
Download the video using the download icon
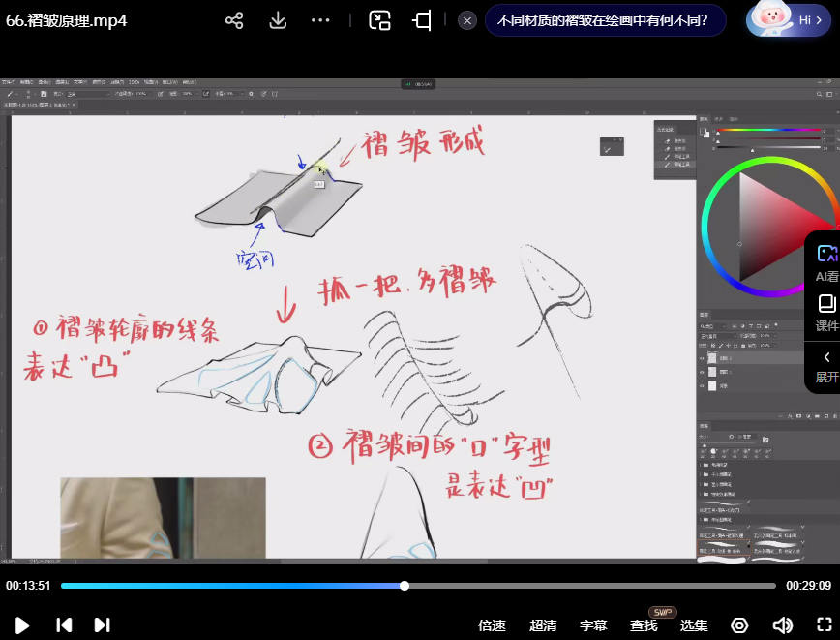(x=278, y=20)
